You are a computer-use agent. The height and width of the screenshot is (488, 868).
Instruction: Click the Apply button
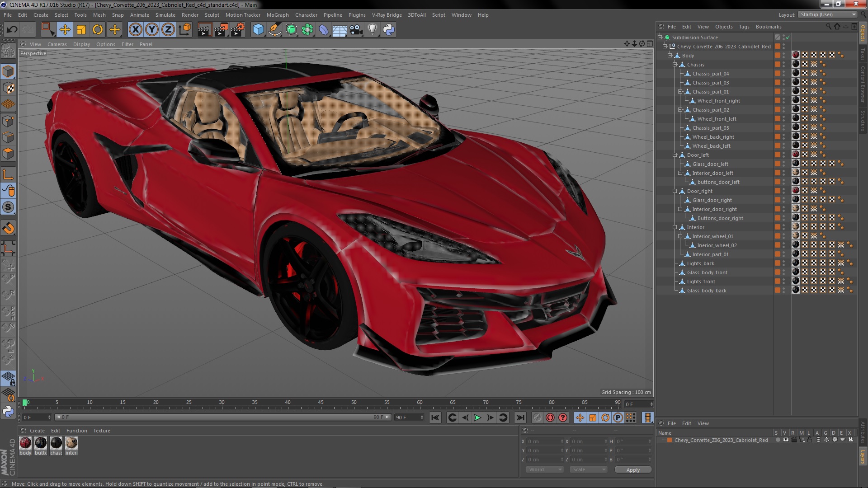pos(632,470)
